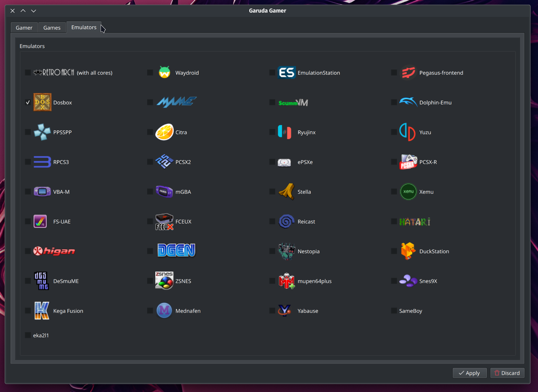Image resolution: width=538 pixels, height=392 pixels.
Task: Uncheck the Dosbox checkbox
Action: point(28,102)
